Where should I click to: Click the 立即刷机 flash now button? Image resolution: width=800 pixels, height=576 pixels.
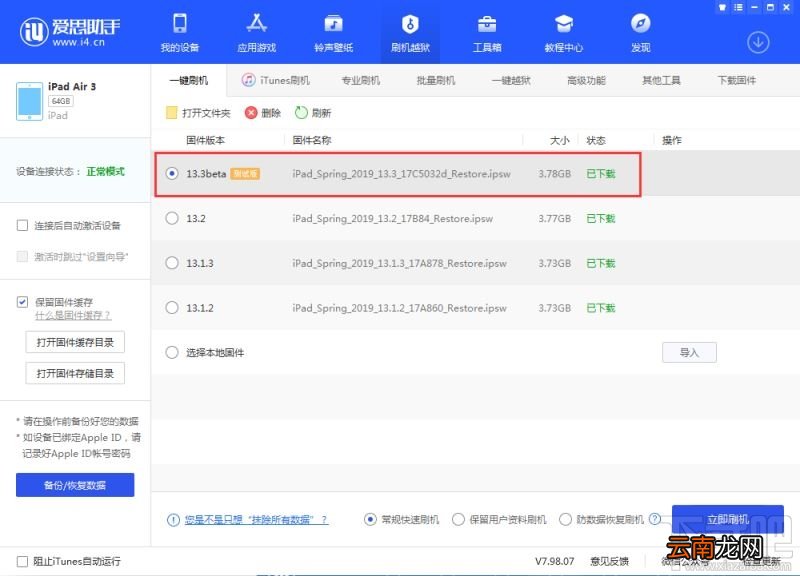click(728, 519)
